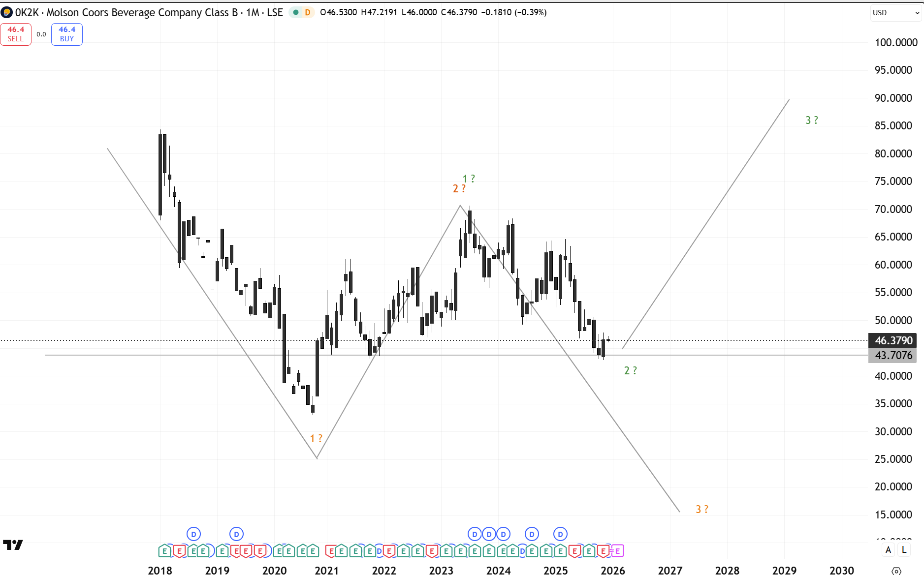
Task: Click the 43.7076 horizontal line price label
Action: point(893,355)
